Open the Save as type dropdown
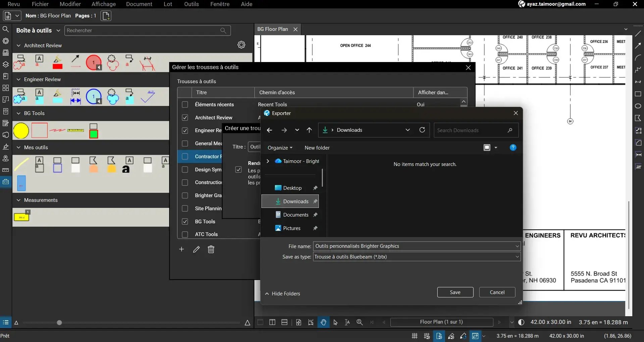The height and width of the screenshot is (342, 644). tap(517, 256)
